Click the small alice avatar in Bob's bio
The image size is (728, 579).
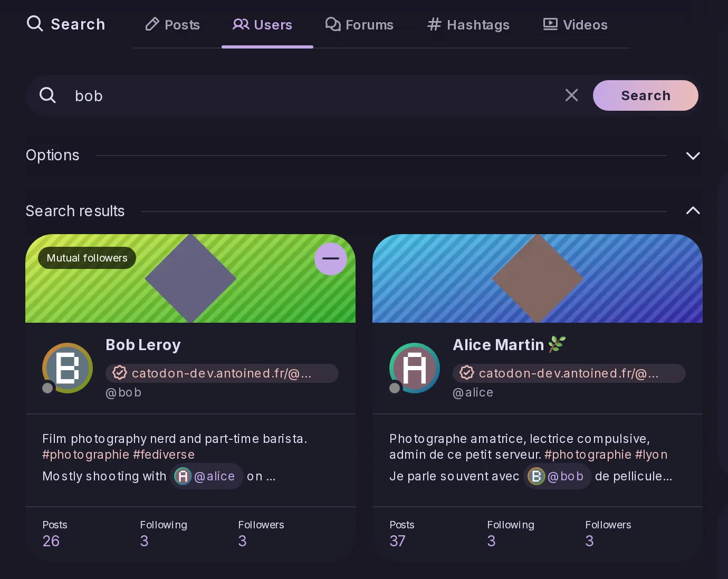tap(183, 476)
